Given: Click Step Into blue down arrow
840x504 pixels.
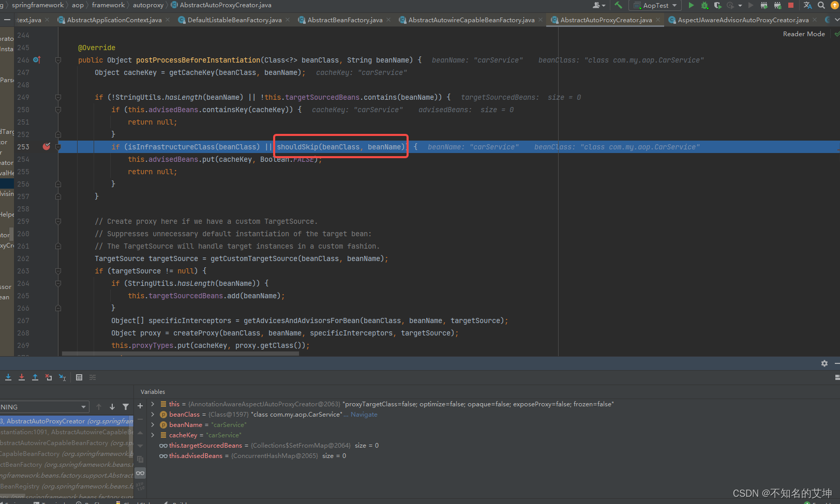Looking at the screenshot, I should (8, 377).
